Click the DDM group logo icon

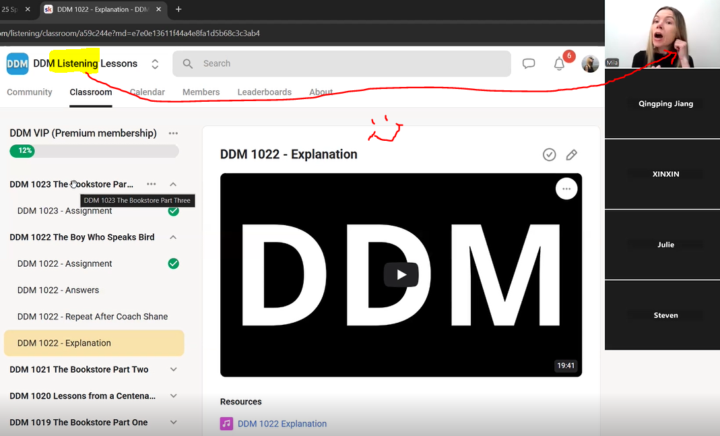click(17, 63)
